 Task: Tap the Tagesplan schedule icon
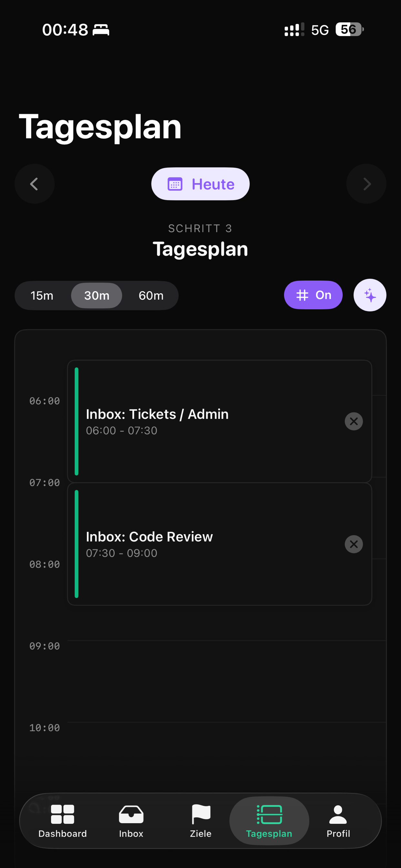[x=269, y=815]
